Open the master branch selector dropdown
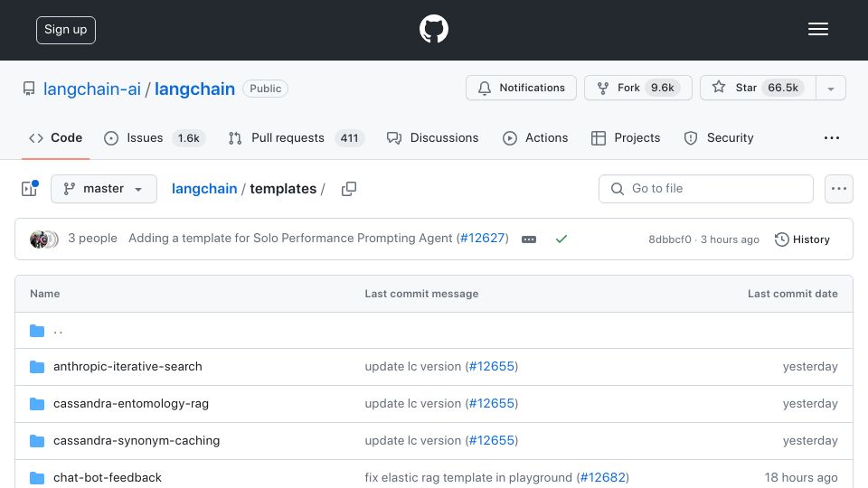868x488 pixels. pos(103,189)
